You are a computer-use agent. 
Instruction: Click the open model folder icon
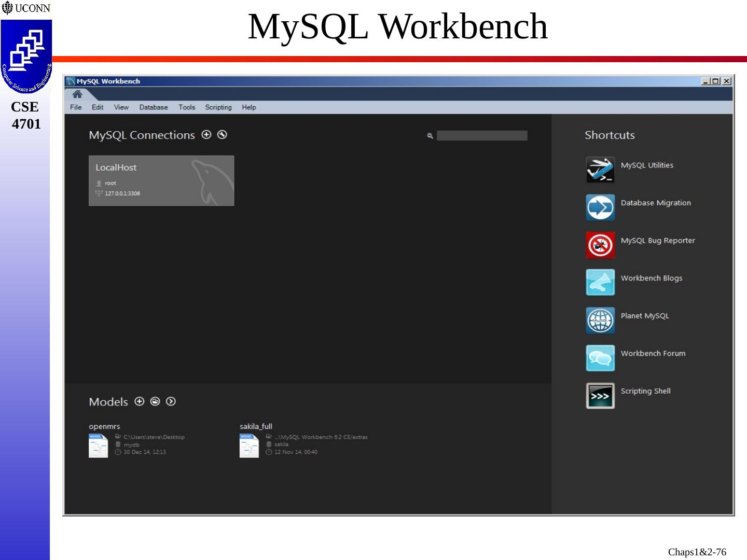tap(155, 401)
